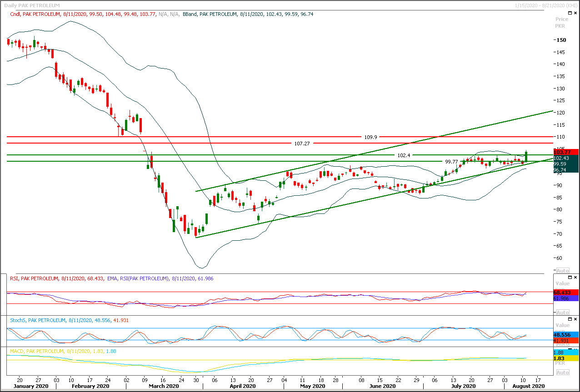Click the purple 61.986 EMA value tag
580x392 pixels.
565,298
